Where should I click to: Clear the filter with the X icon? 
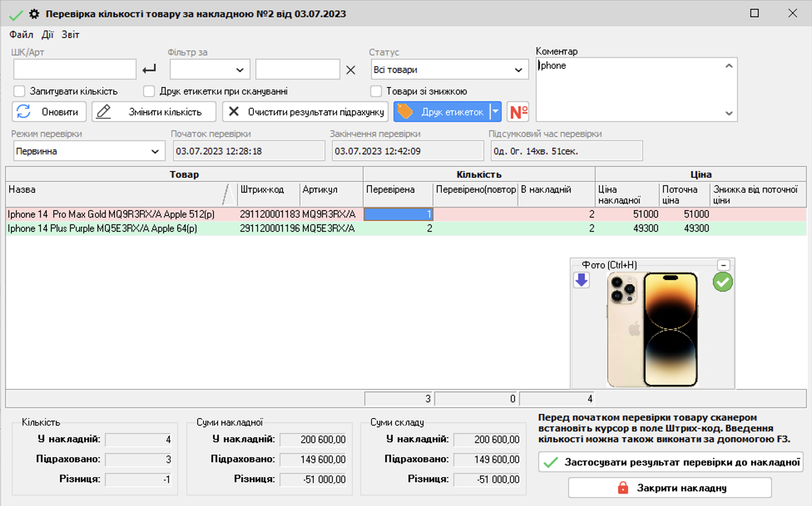pos(351,70)
